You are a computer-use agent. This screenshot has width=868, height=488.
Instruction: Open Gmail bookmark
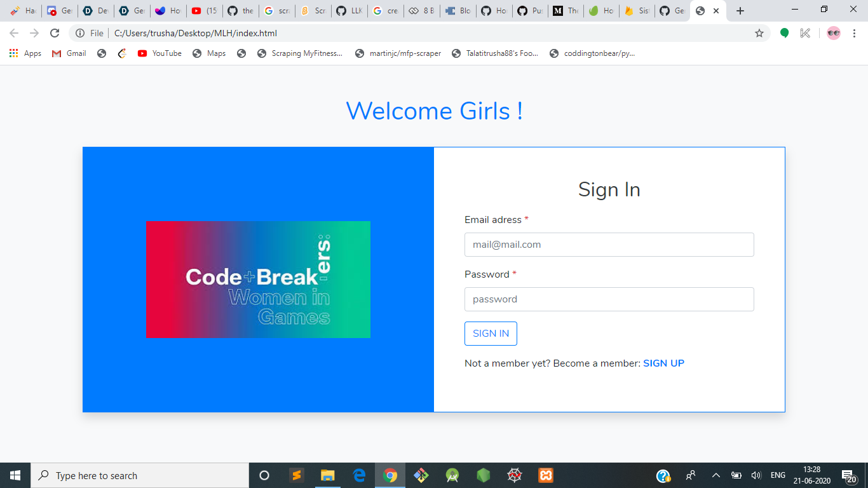(69, 53)
